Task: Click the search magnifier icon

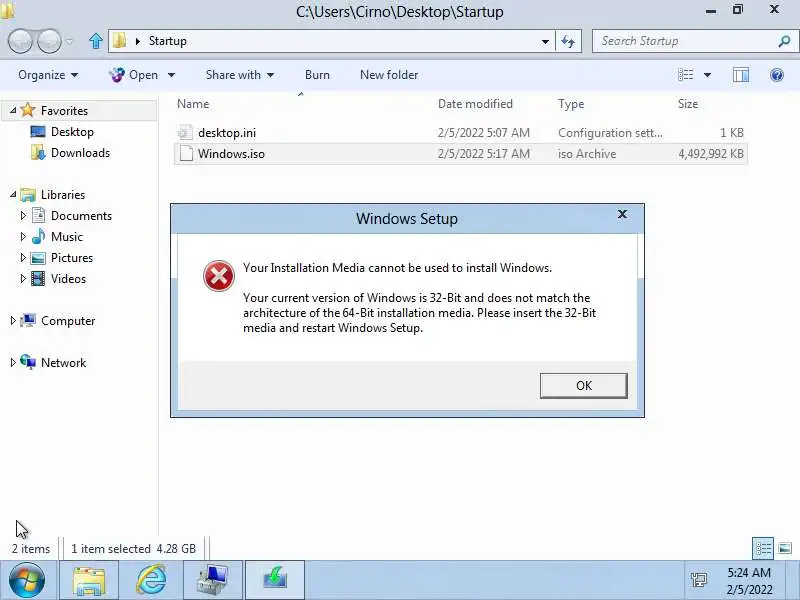Action: 784,41
